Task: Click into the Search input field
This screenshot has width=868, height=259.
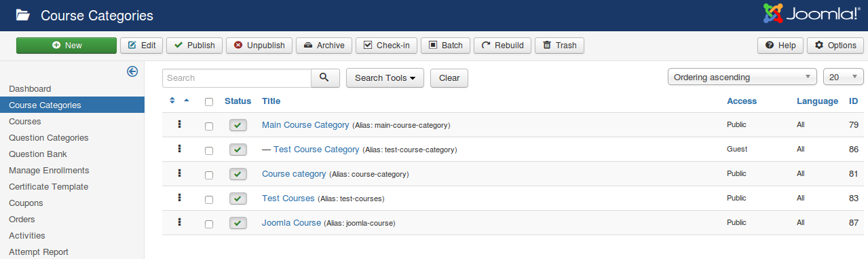Action: pos(237,78)
